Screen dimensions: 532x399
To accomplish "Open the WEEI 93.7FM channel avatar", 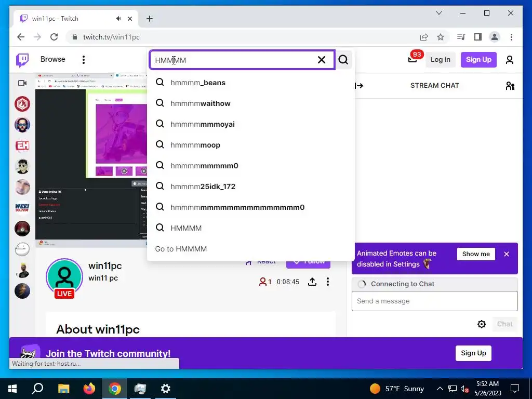I will coord(22,208).
